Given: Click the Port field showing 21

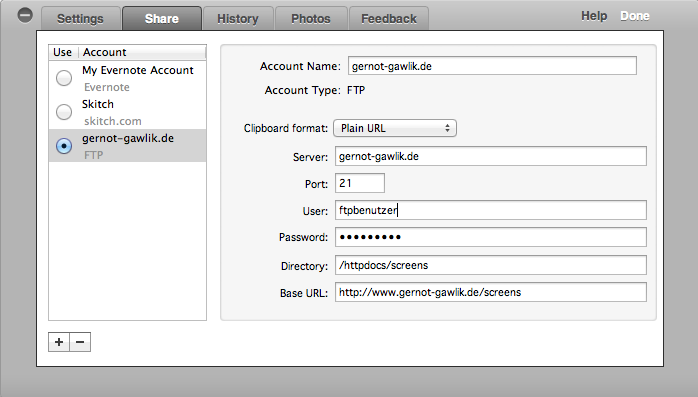Looking at the screenshot, I should (x=360, y=183).
